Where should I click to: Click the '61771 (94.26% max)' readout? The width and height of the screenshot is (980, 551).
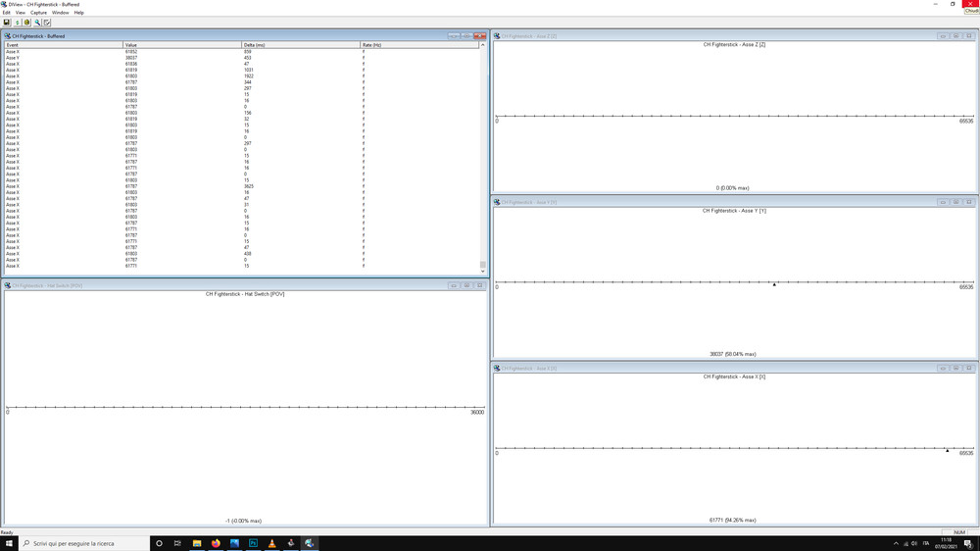[x=732, y=521]
